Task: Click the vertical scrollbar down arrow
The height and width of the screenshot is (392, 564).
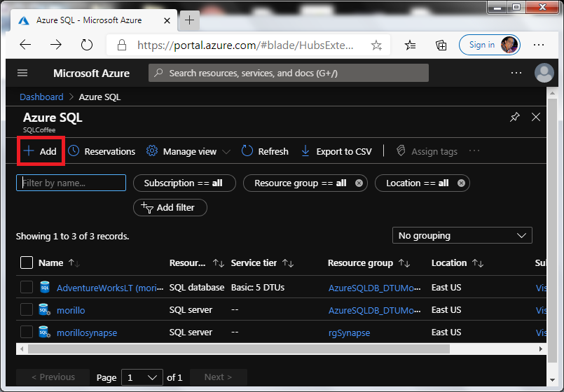Action: pos(553,380)
